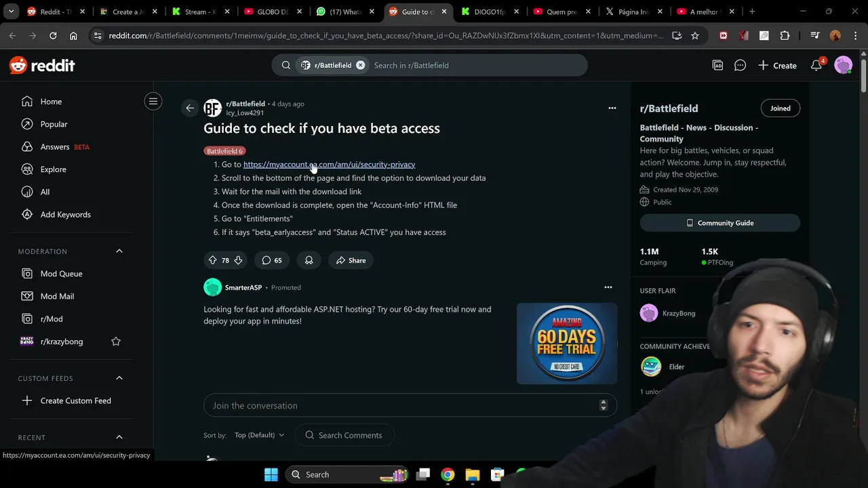Go to the browser home page button
This screenshot has width=868, height=488.
click(x=73, y=36)
